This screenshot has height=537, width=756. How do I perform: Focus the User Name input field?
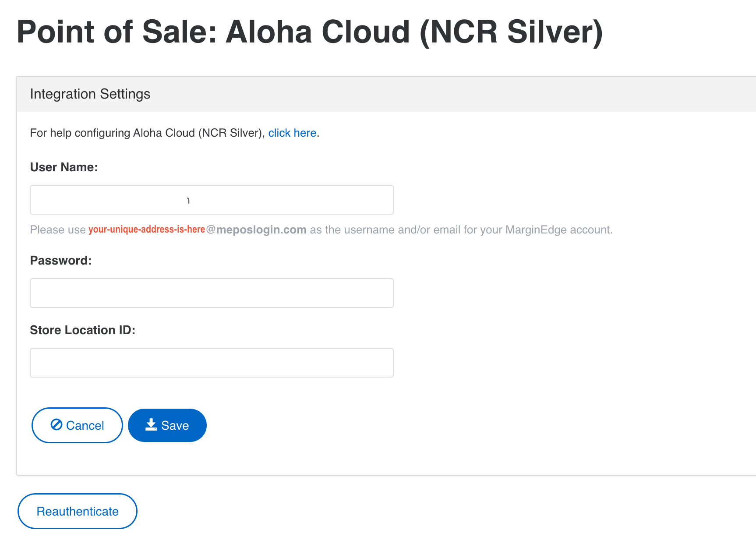tap(212, 200)
